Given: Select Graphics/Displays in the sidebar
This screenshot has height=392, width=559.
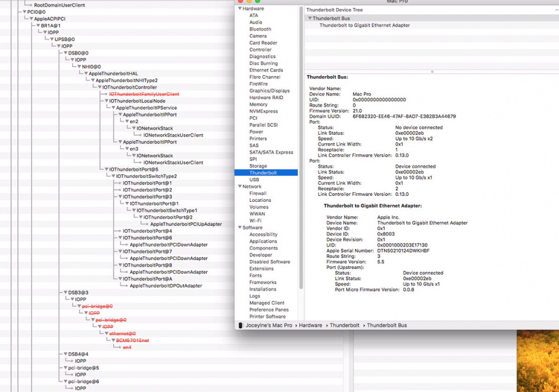Looking at the screenshot, I should coord(269,91).
